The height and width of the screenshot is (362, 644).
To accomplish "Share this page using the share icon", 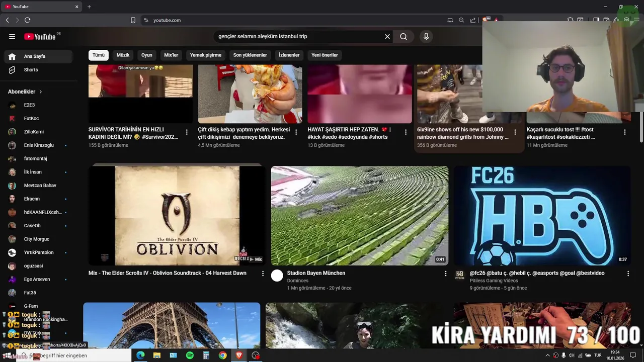I will pyautogui.click(x=473, y=20).
